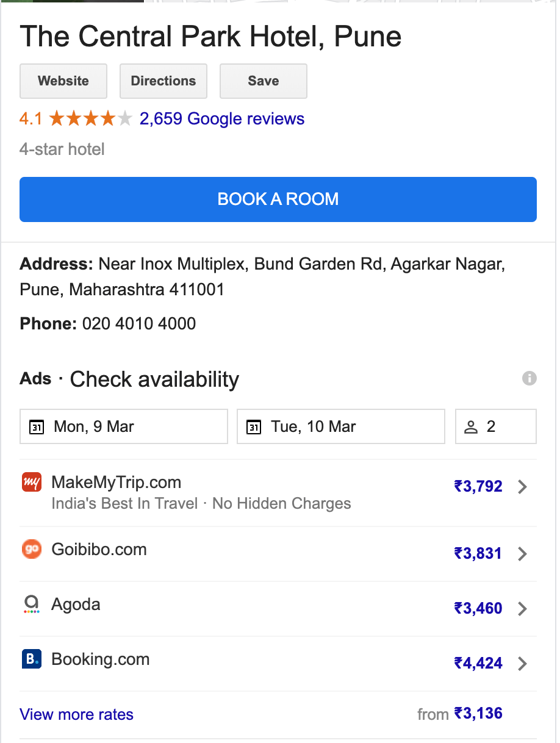Viewport: 560px width, 743px height.
Task: Open the ads info icon
Action: [529, 378]
